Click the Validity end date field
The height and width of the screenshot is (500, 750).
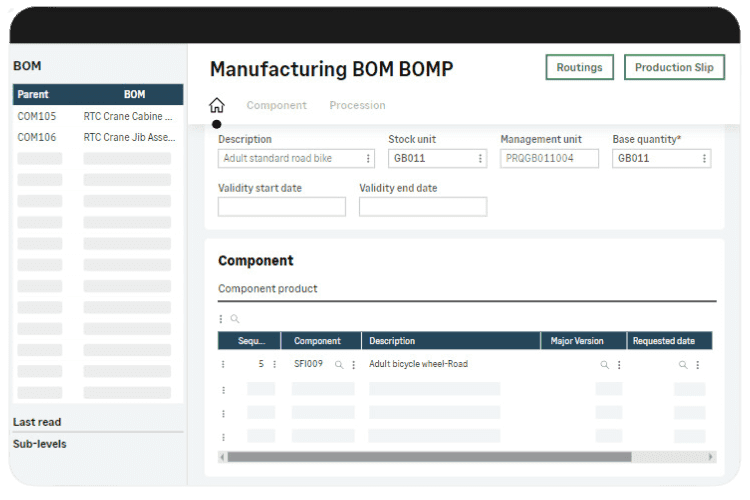click(x=423, y=207)
